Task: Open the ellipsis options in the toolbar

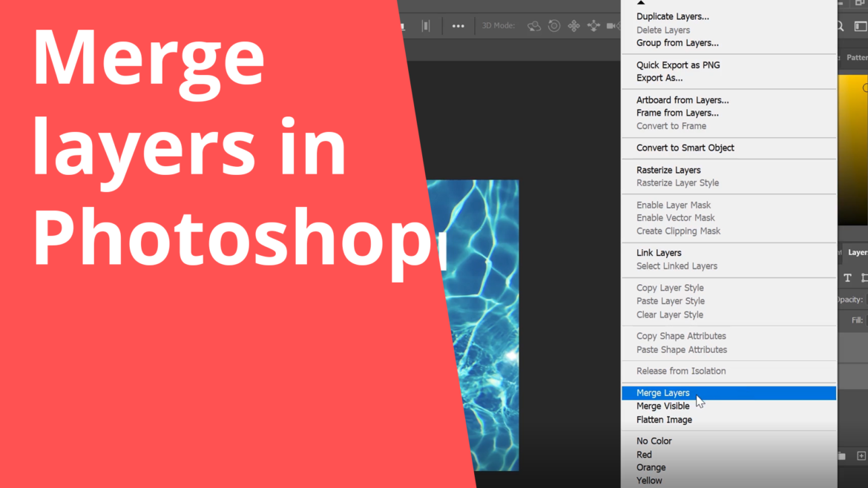Action: click(458, 26)
